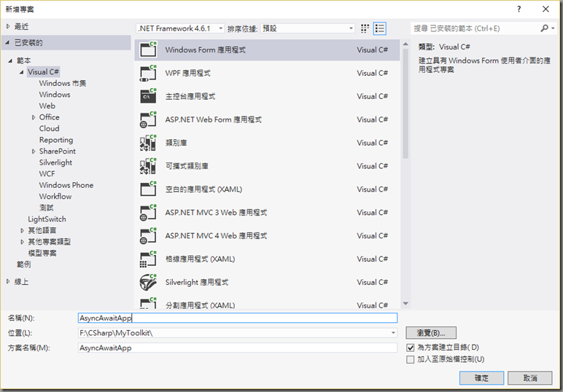The image size is (563, 392).
Task: Select ASP.NET MVC 4 Web application icon
Action: (148, 235)
